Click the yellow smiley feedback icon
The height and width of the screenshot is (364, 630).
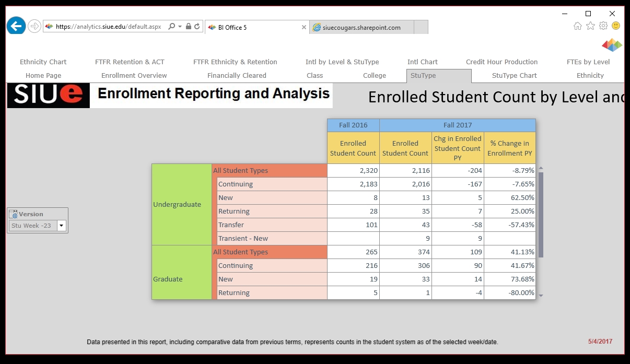click(616, 26)
